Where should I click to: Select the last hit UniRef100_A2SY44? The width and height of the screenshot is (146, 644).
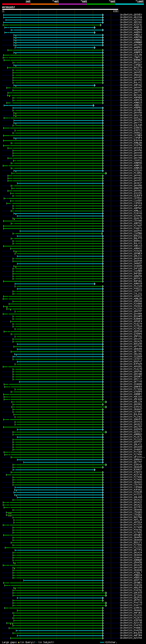point(131,638)
